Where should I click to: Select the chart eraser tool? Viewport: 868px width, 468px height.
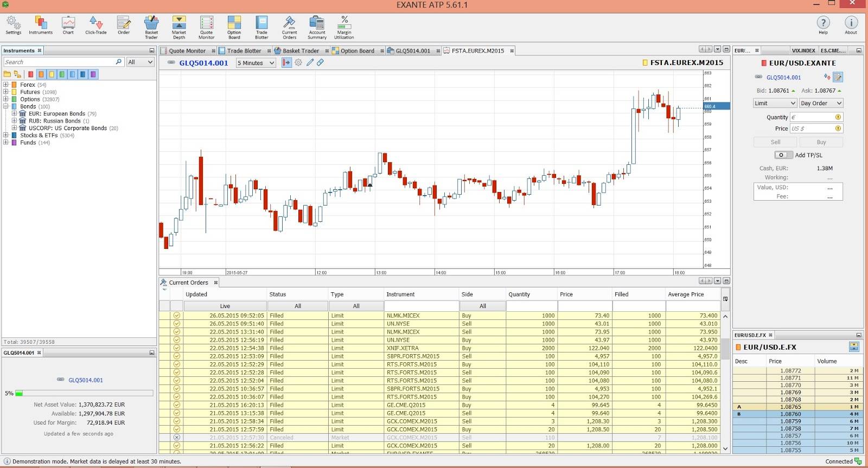[321, 63]
